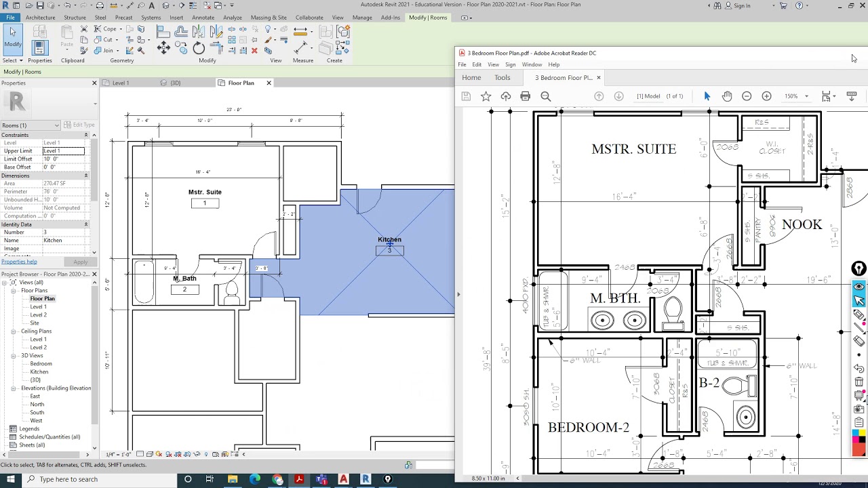The height and width of the screenshot is (488, 868).
Task: Click the Windows Start button
Action: pos(11,479)
